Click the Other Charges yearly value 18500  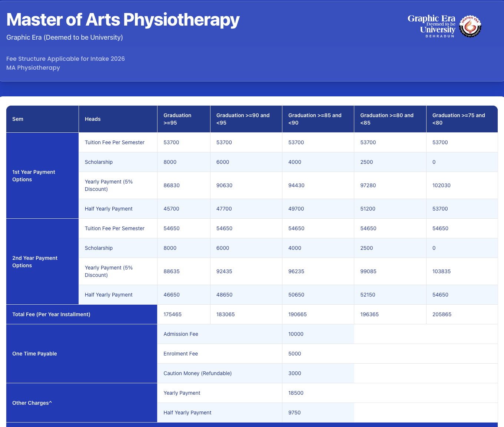click(296, 393)
